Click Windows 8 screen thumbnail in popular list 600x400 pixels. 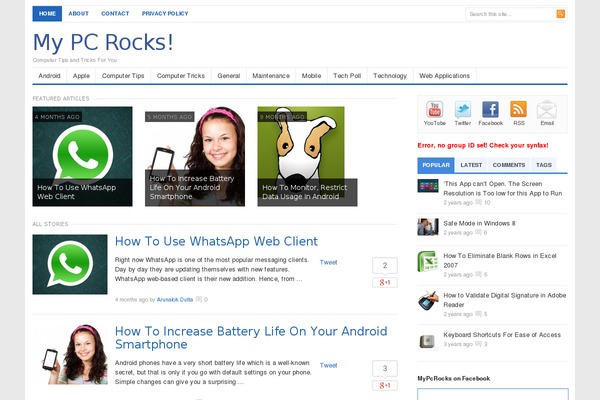pos(428,186)
